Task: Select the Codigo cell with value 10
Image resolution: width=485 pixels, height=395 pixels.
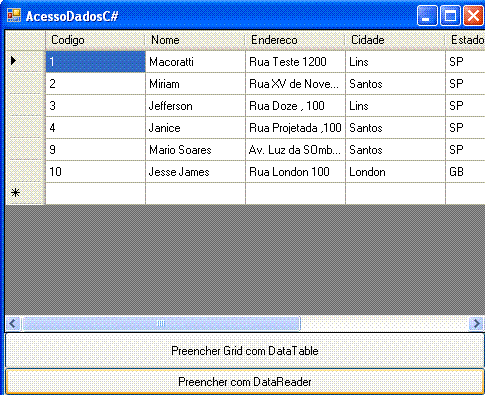Action: coord(95,171)
